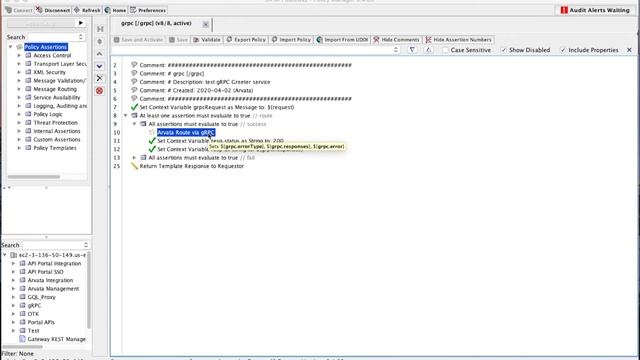Viewport: 640px width, 360px height.
Task: Select the Custom Assertions tree item
Action: pos(57,140)
